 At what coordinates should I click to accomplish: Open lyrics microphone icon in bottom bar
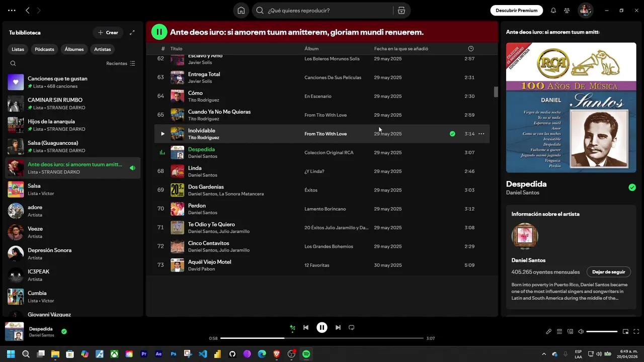point(549,332)
